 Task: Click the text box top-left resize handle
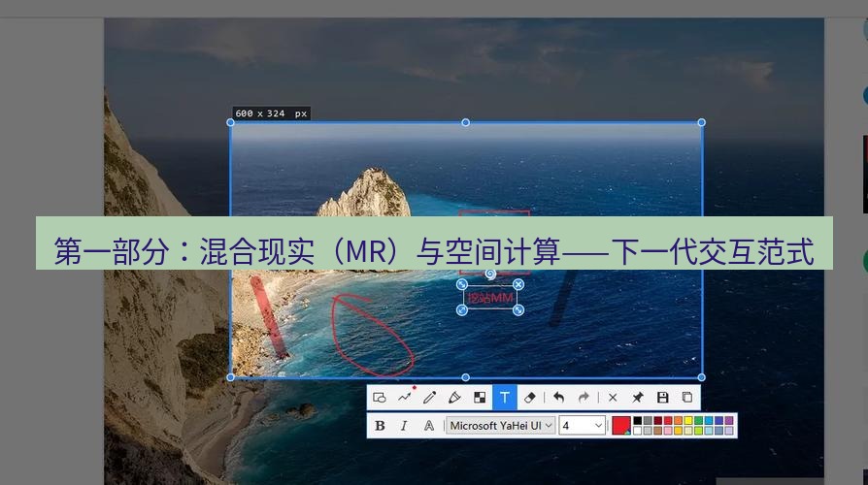[462, 284]
